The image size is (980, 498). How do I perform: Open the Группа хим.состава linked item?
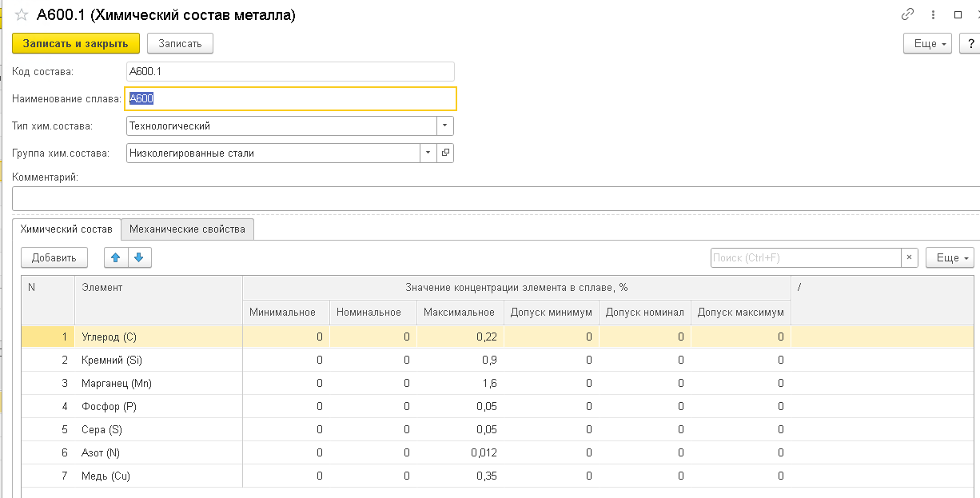pos(445,153)
